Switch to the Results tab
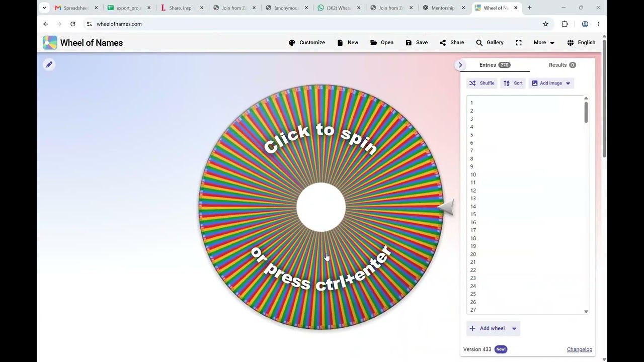Screen dimensions: 644x362 (x=562, y=65)
